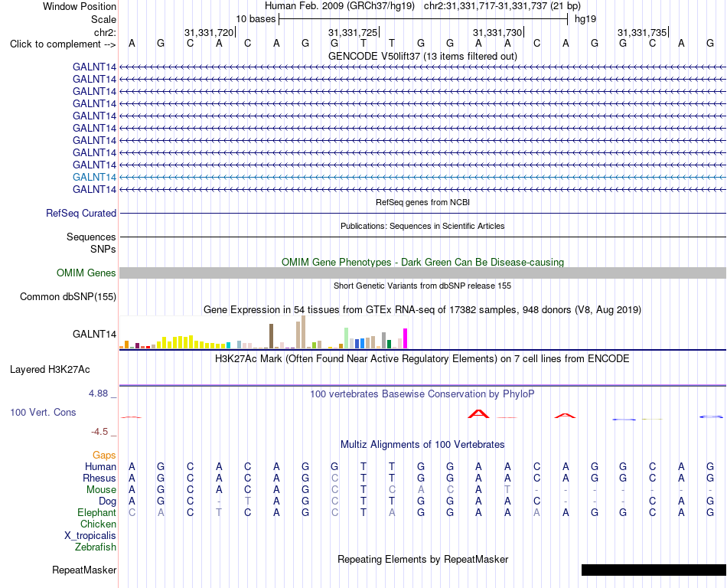Open the 100 Vert. Cons track label
Viewport: 727px width, 588px height.
pos(43,412)
